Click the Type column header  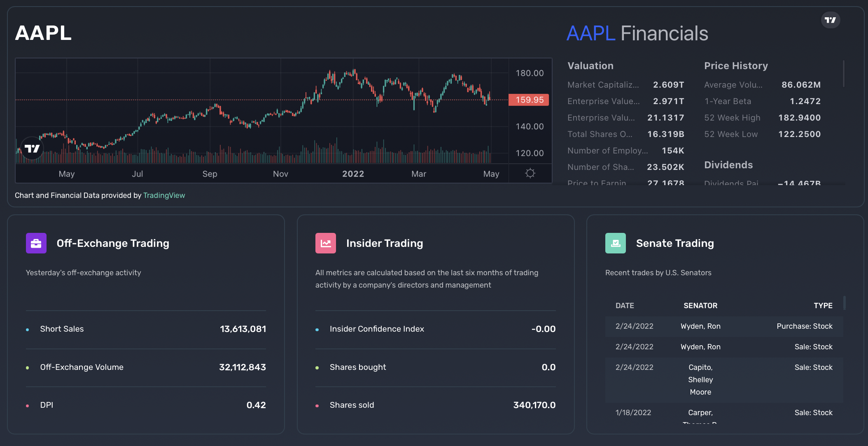[823, 306]
